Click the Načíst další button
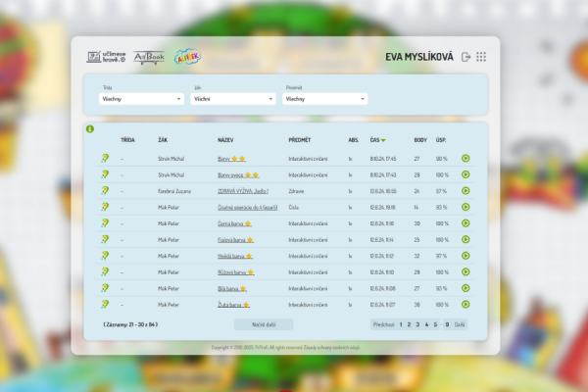 264,324
